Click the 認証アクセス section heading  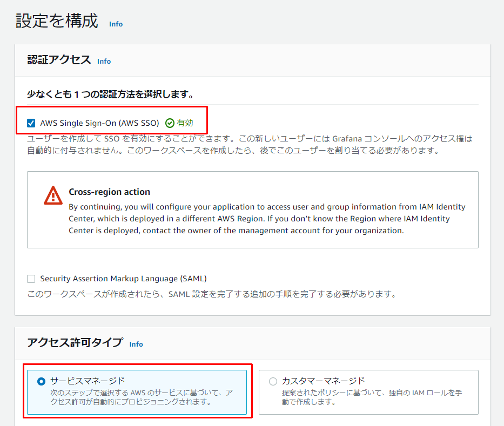click(59, 60)
